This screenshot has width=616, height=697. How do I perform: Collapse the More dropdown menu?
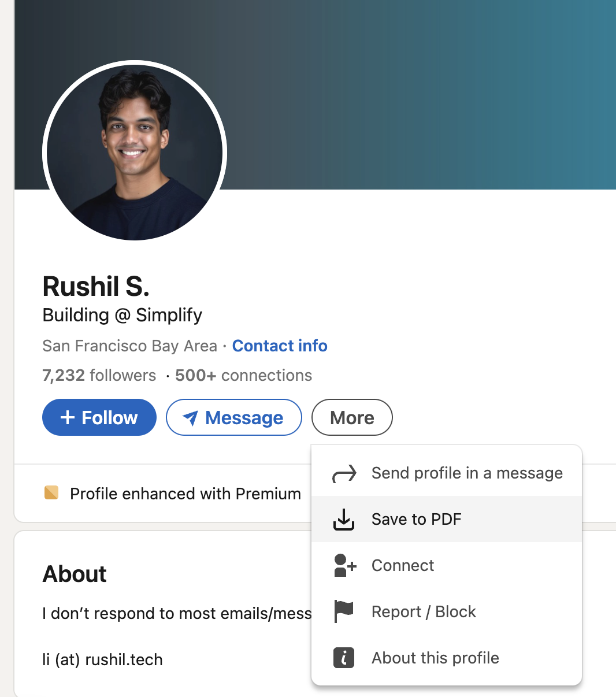[x=352, y=417]
